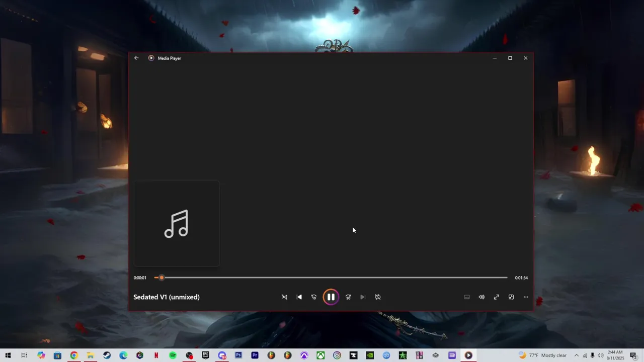Open the Windows Start menu

[8, 355]
